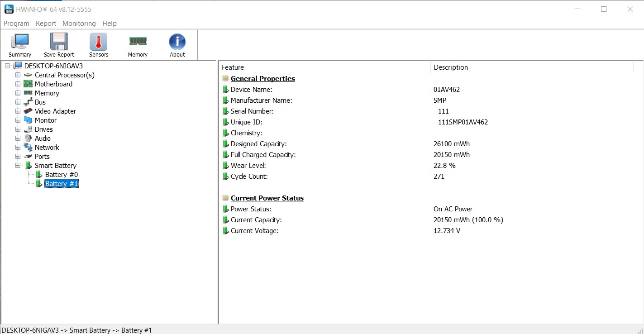Click the Drives tree icon
This screenshot has height=334, width=644.
[x=28, y=129]
